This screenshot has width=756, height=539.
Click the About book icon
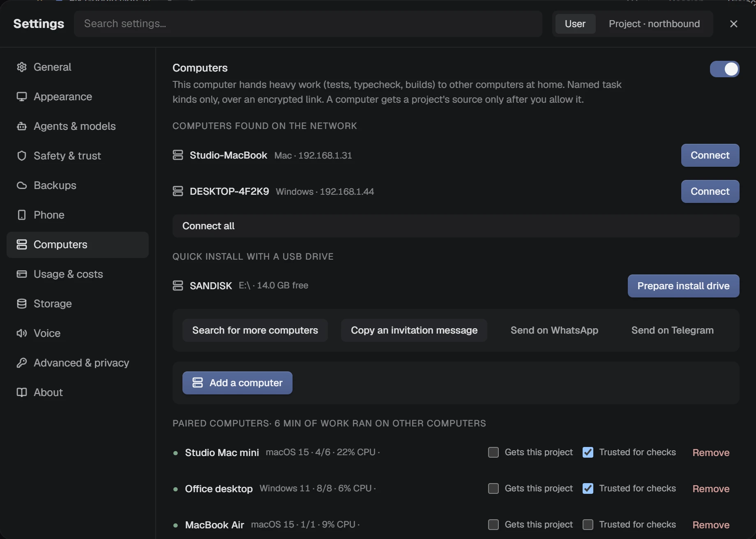pyautogui.click(x=22, y=392)
